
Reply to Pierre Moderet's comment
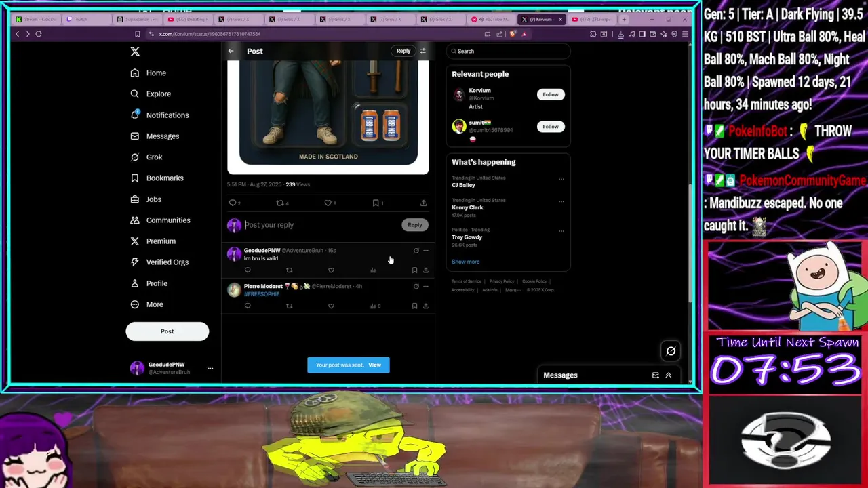(248, 306)
